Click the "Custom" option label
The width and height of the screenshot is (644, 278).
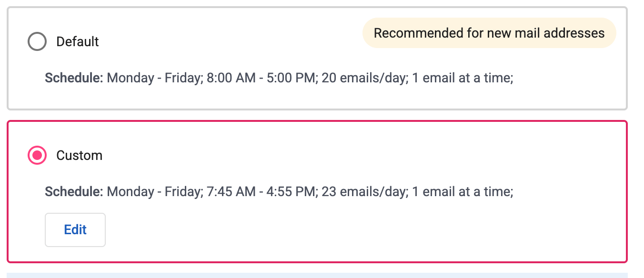pos(79,155)
